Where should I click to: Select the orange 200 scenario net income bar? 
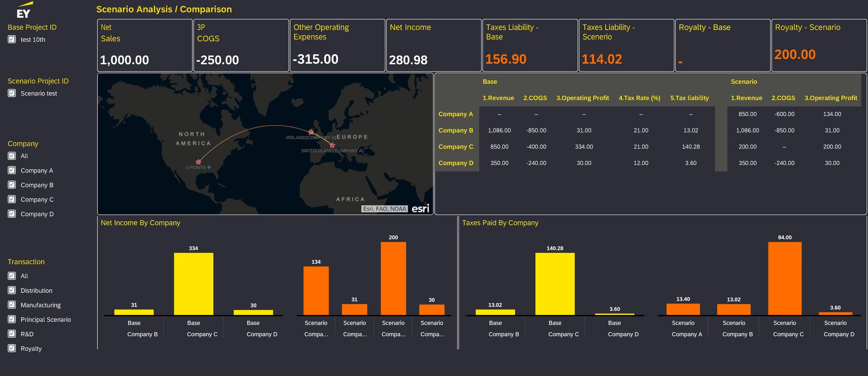click(x=393, y=278)
